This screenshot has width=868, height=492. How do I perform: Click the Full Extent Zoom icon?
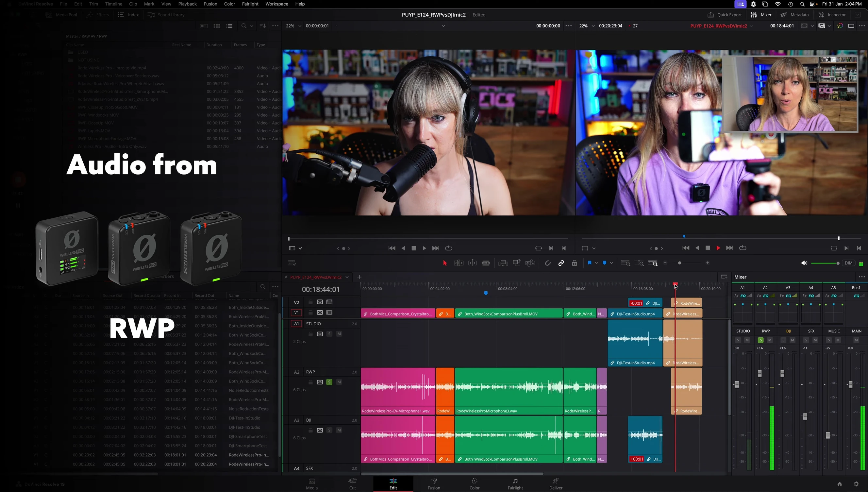point(625,263)
